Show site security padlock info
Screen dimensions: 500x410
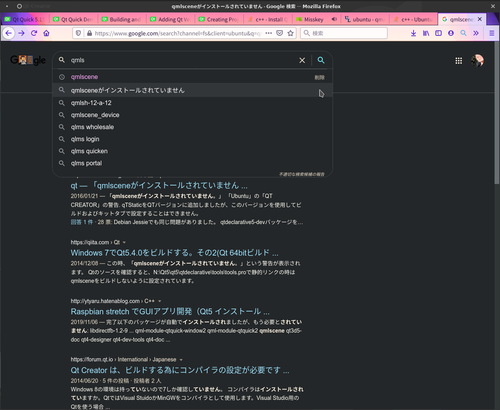pos(89,33)
